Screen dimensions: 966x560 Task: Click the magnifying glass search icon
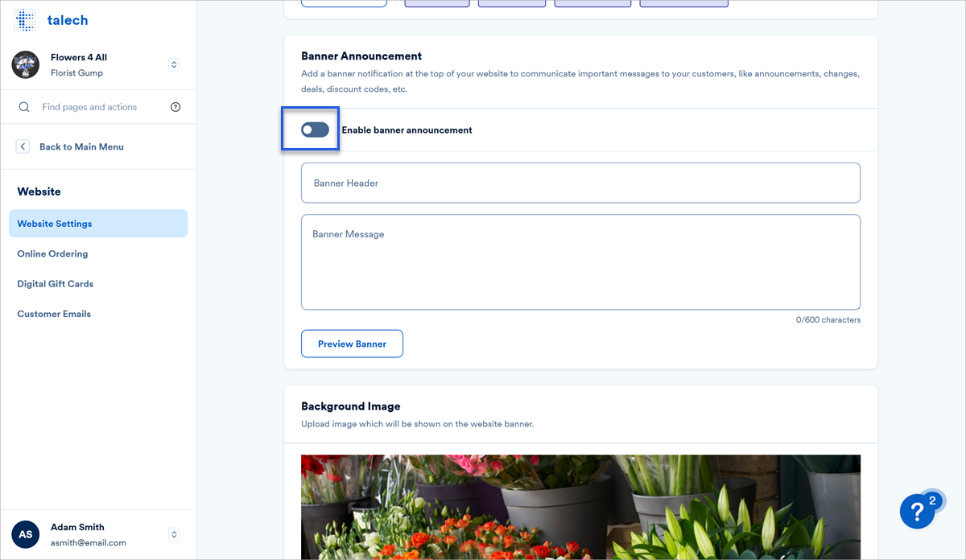(x=23, y=106)
